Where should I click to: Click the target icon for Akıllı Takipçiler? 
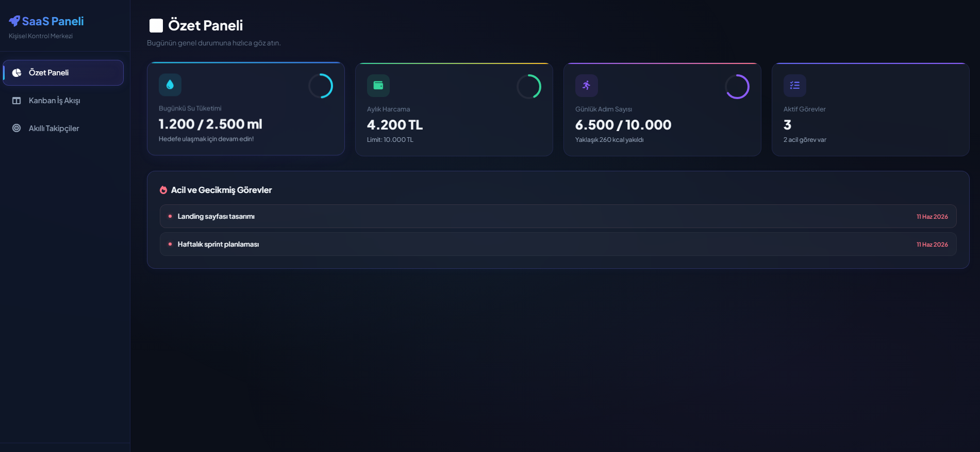(x=16, y=128)
